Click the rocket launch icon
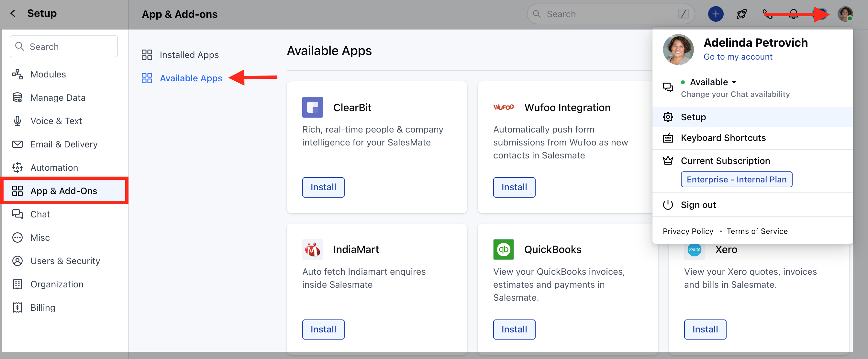The height and width of the screenshot is (359, 868). coord(741,14)
